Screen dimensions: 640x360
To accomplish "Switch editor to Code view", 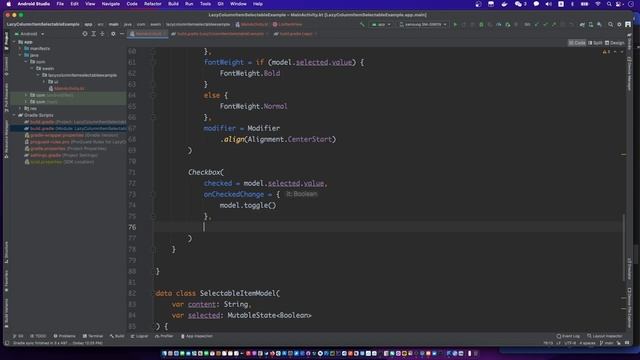I will [577, 43].
